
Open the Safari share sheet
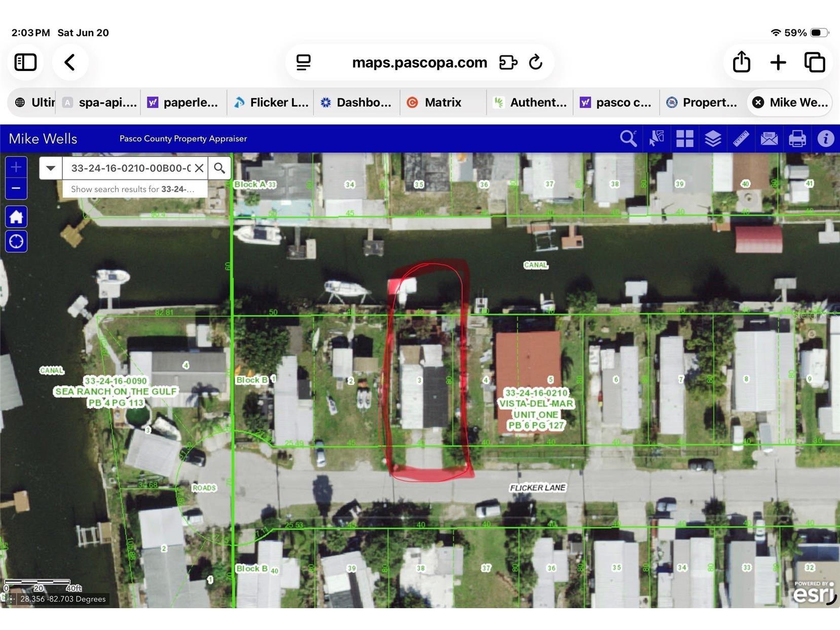(x=741, y=62)
